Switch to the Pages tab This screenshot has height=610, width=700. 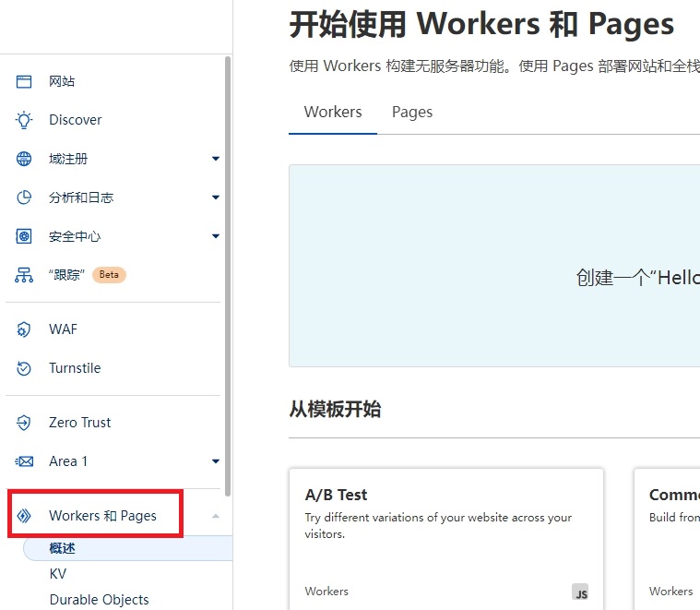[411, 112]
